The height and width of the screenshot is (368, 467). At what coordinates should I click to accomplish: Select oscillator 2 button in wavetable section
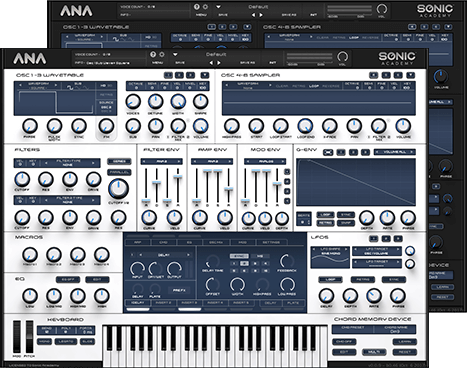[179, 75]
